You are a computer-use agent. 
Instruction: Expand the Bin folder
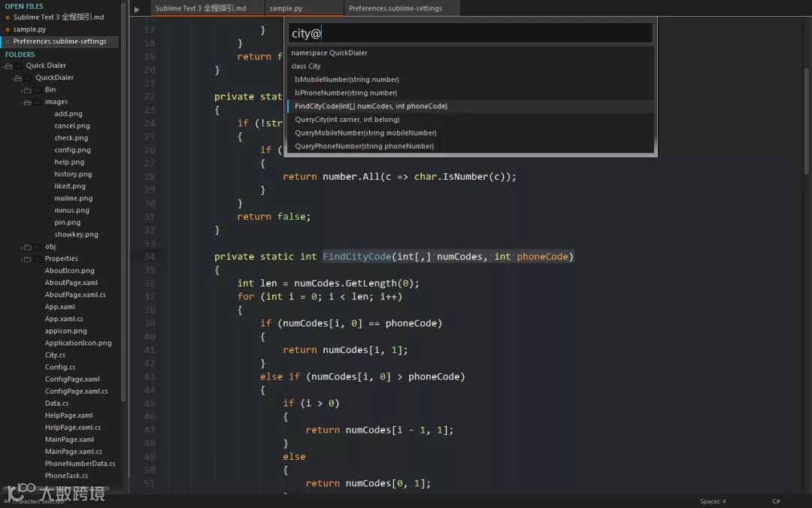click(26, 90)
